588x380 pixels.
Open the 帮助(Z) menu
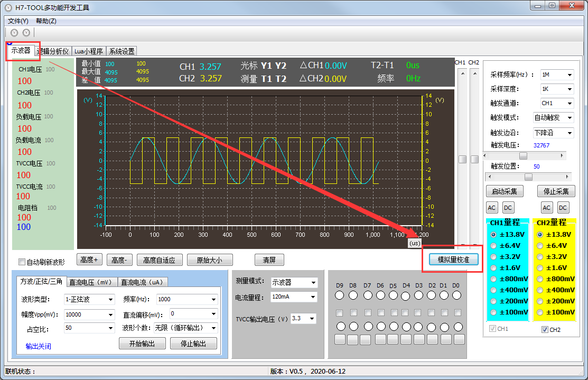(46, 21)
